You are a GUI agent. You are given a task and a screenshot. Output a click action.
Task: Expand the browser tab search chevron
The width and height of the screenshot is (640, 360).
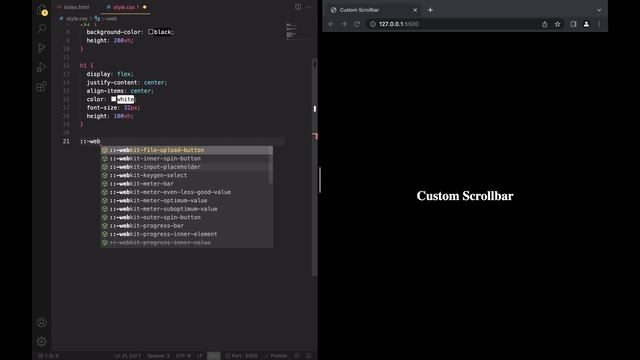[x=599, y=10]
